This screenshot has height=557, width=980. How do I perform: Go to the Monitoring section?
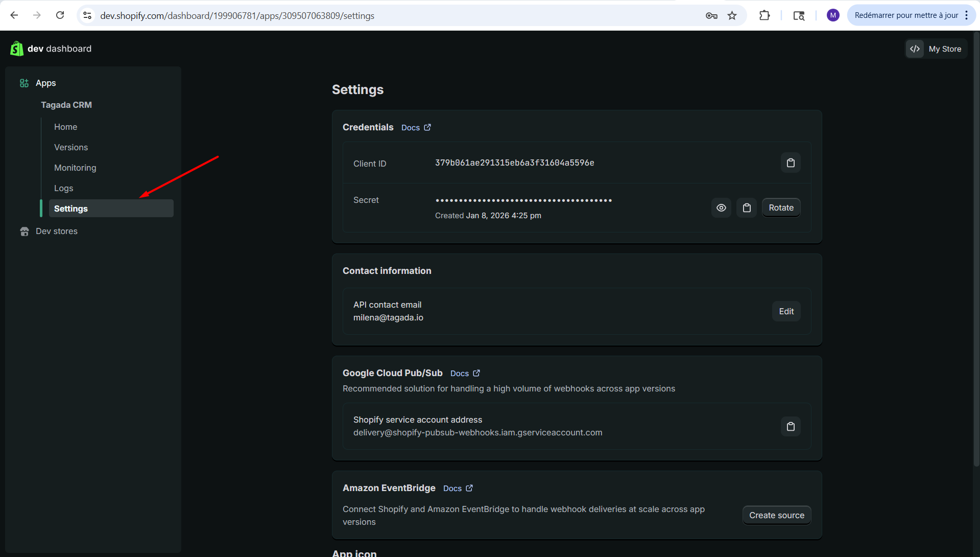75,168
